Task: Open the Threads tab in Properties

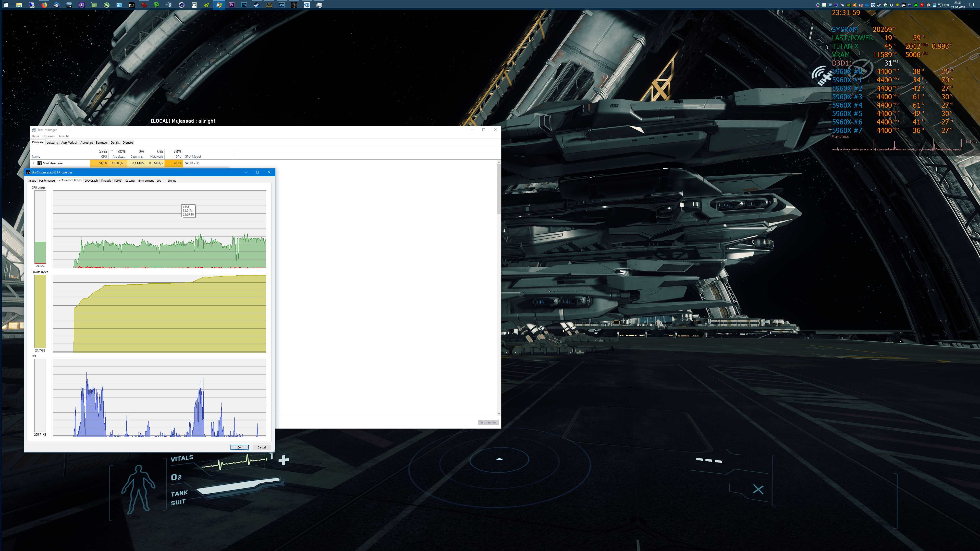Action: [106, 181]
